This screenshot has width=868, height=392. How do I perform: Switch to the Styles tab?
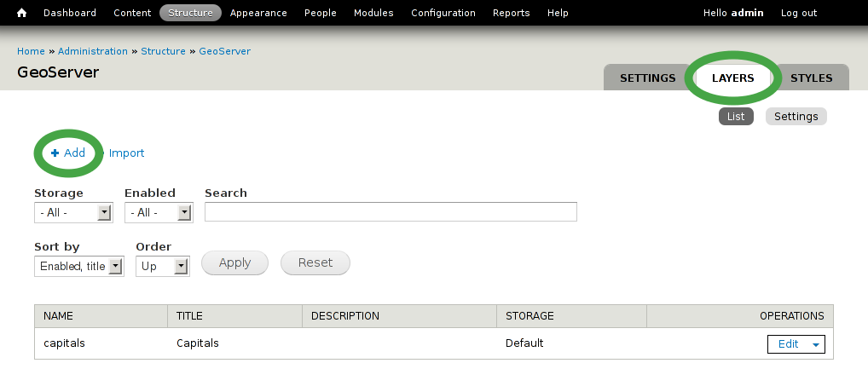[x=812, y=78]
